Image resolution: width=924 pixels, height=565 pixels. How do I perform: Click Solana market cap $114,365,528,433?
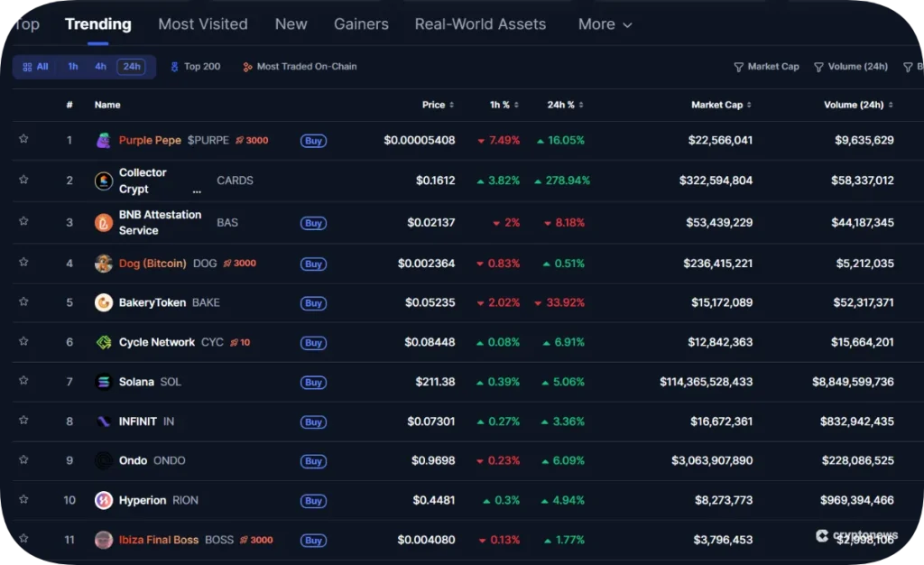point(706,382)
